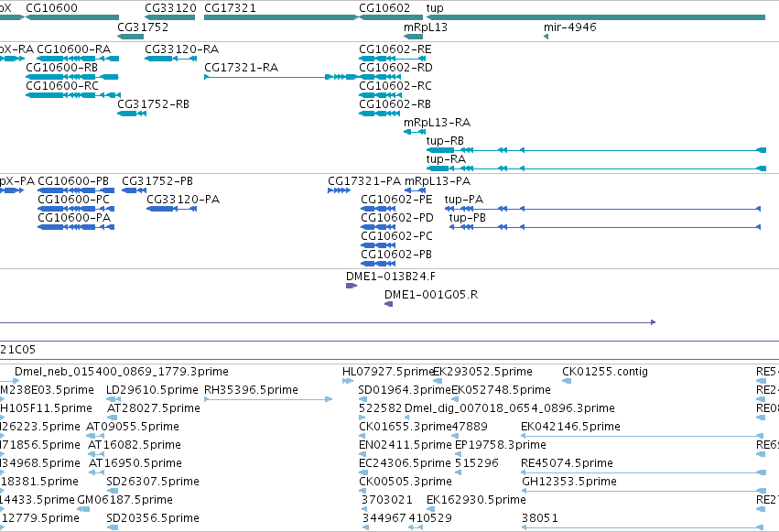Select EST EN02411.5prime label

[x=406, y=445]
